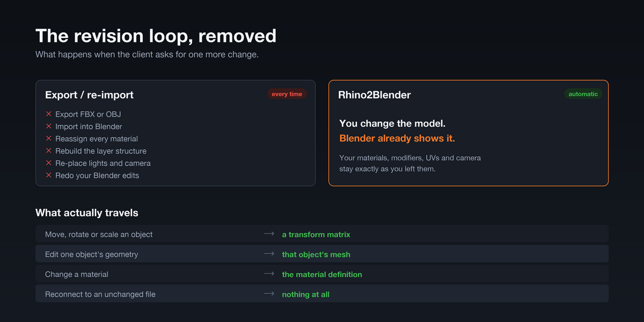This screenshot has width=644, height=322.
Task: Select the Move, rotate or scale an object row
Action: coord(322,234)
